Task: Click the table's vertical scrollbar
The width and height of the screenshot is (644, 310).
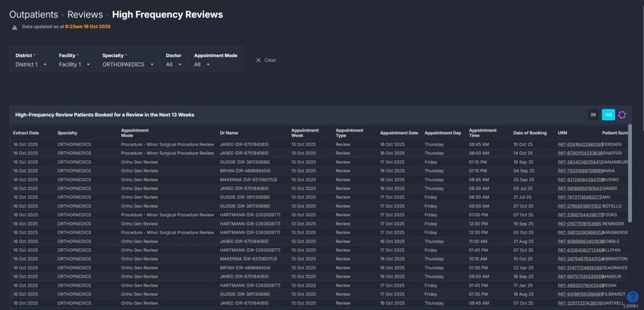Action: pos(629,174)
